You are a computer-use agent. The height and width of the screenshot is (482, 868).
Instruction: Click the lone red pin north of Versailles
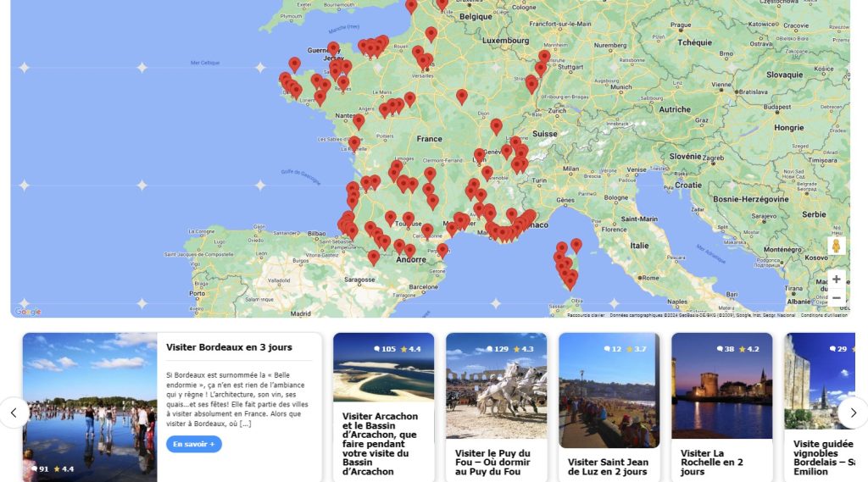point(431,35)
